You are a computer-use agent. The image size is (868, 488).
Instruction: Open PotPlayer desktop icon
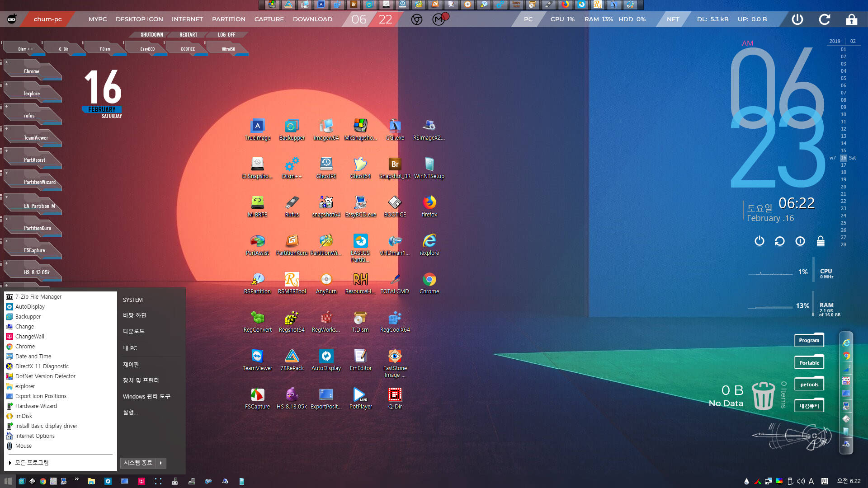click(x=360, y=399)
